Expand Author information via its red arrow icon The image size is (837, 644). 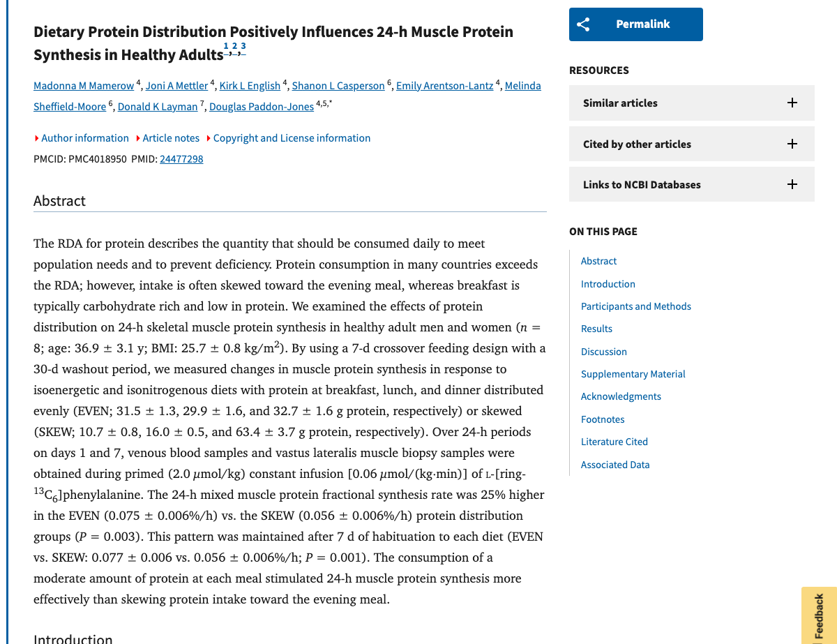click(x=36, y=138)
